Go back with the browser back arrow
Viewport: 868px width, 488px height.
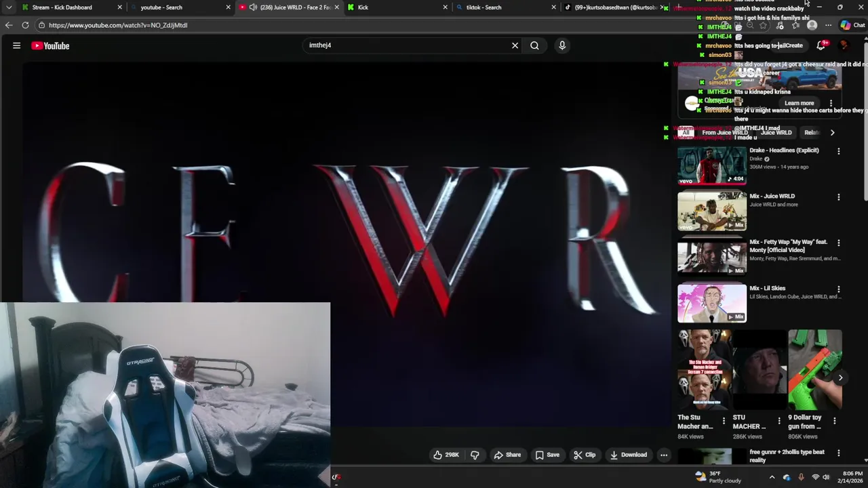point(9,25)
